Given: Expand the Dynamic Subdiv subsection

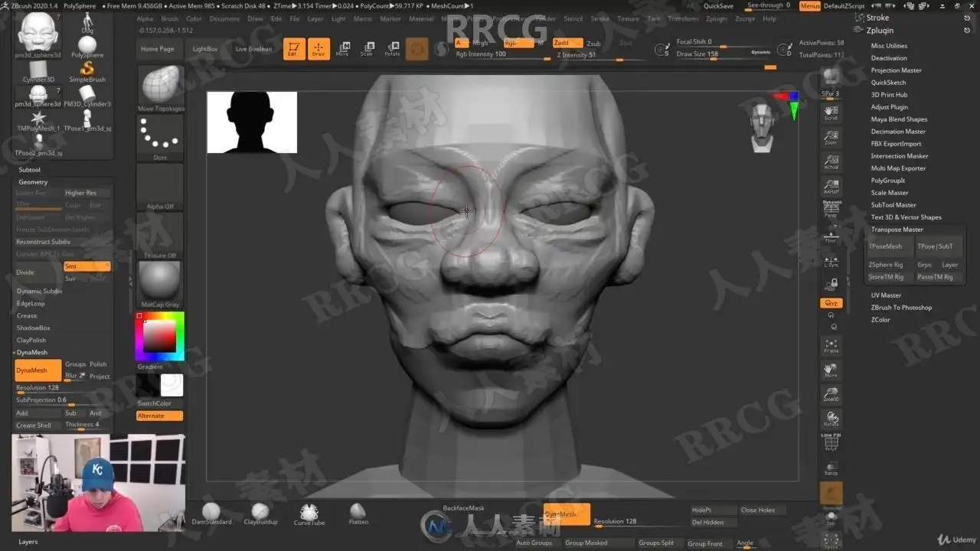Looking at the screenshot, I should (x=40, y=291).
